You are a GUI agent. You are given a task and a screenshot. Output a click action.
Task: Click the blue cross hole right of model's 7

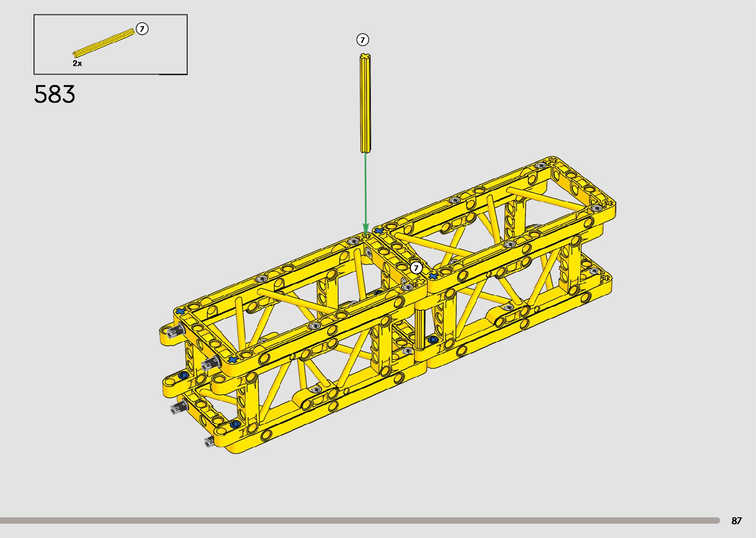tap(434, 276)
